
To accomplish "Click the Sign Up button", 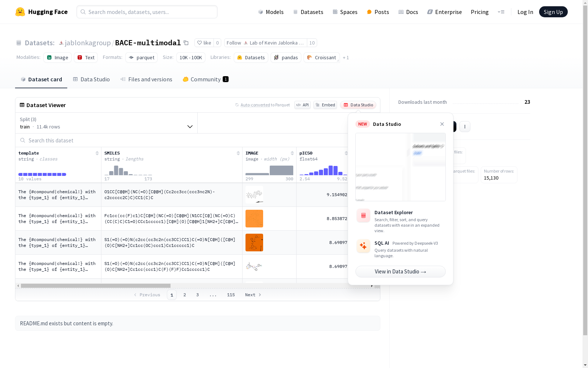I will [553, 12].
